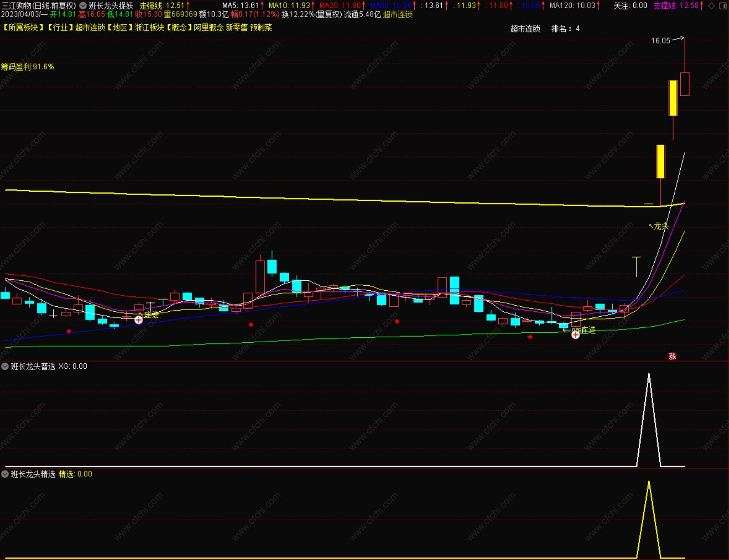The height and width of the screenshot is (560, 729).
Task: Click the 班长龙头精选 indicator name
Action: tap(33, 474)
